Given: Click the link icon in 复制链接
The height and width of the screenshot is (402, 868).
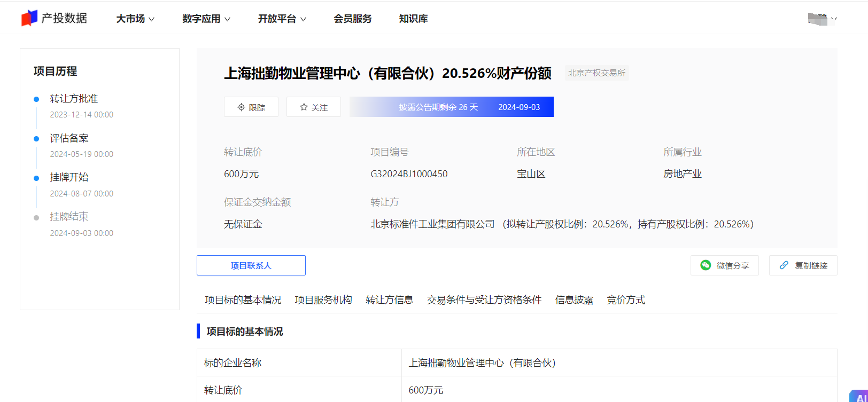Looking at the screenshot, I should click(x=784, y=265).
